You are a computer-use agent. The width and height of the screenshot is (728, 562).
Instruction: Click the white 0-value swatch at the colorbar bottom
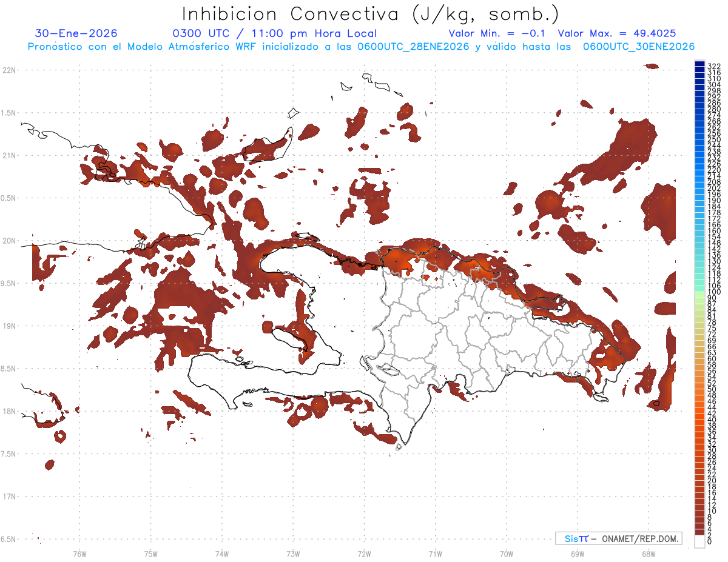coord(699,541)
